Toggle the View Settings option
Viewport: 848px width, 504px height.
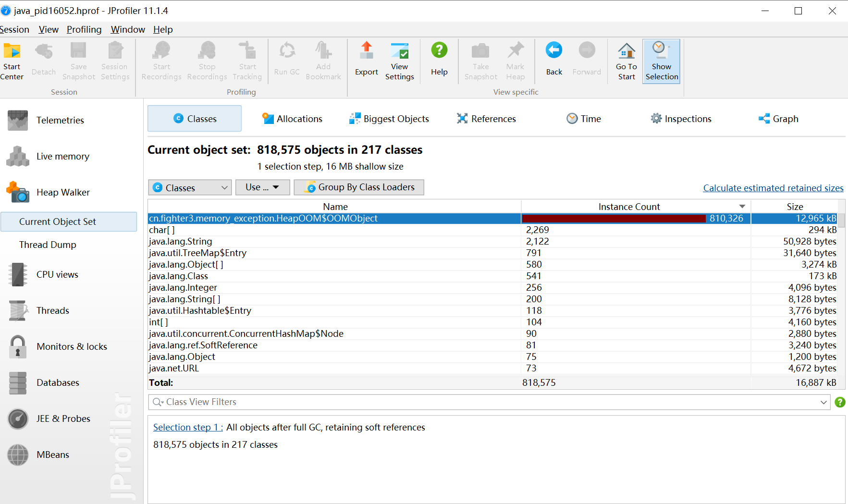[x=399, y=60]
